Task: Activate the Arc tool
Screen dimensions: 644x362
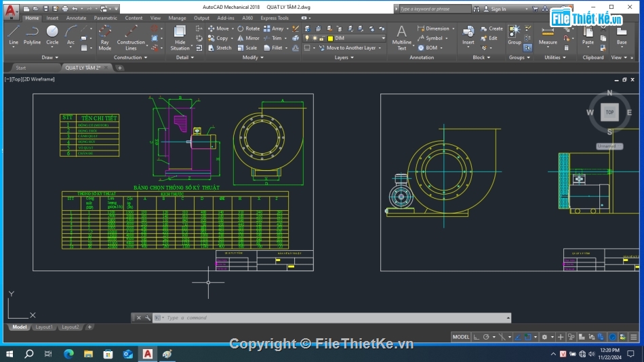Action: pyautogui.click(x=71, y=35)
